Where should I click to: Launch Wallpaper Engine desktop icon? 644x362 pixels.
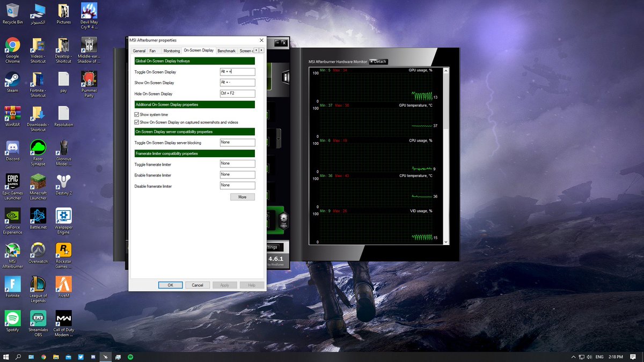(x=63, y=221)
